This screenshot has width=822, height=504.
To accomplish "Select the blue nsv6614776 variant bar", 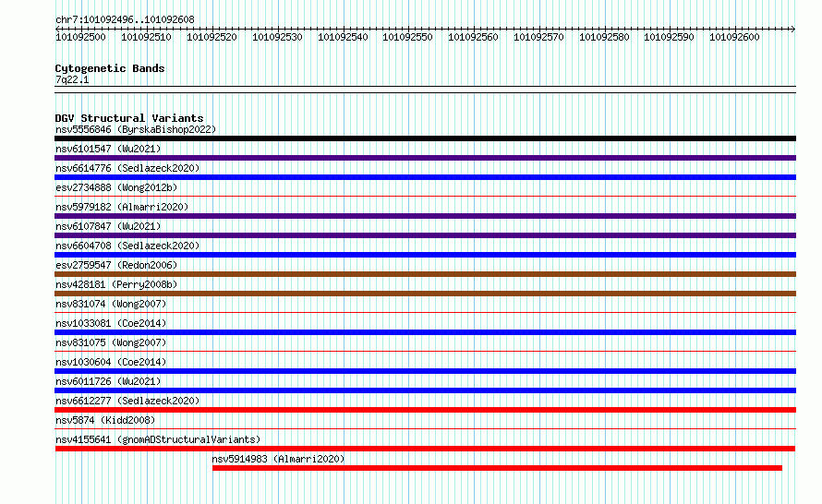I will [x=425, y=177].
